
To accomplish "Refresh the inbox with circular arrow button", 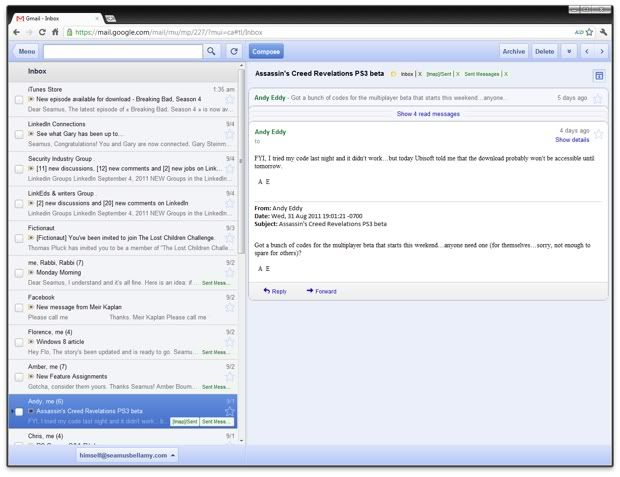I will 234,51.
